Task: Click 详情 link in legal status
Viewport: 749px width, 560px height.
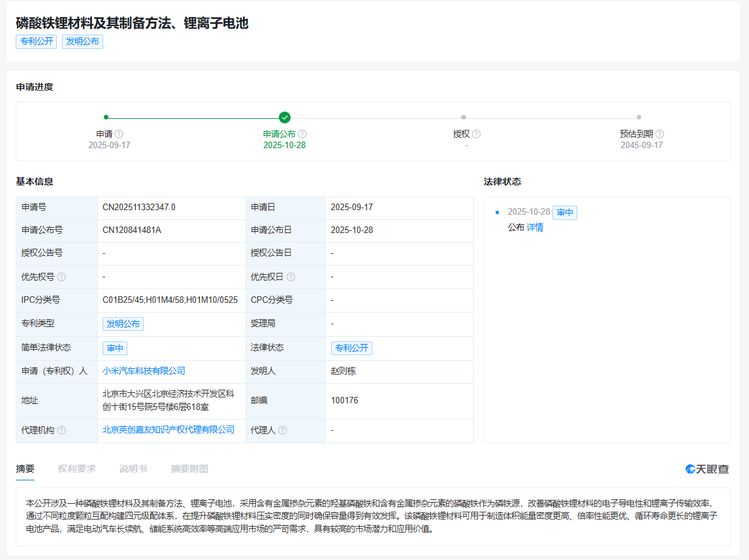Action: pyautogui.click(x=535, y=228)
